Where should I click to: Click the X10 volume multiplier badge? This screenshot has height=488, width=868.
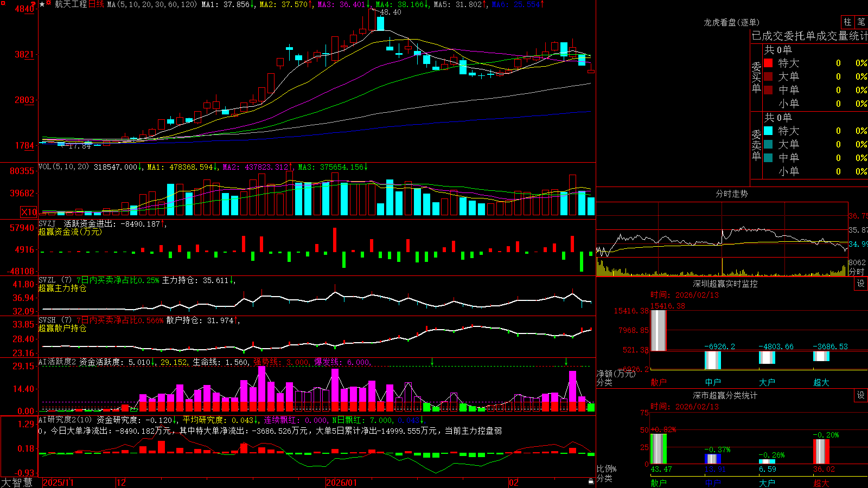coord(29,212)
